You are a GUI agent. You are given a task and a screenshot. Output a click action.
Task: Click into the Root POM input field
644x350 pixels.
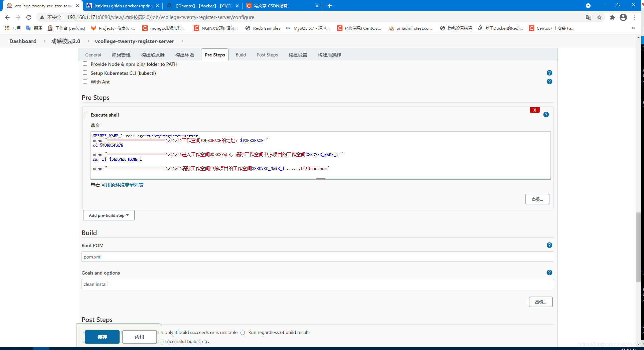pos(318,257)
